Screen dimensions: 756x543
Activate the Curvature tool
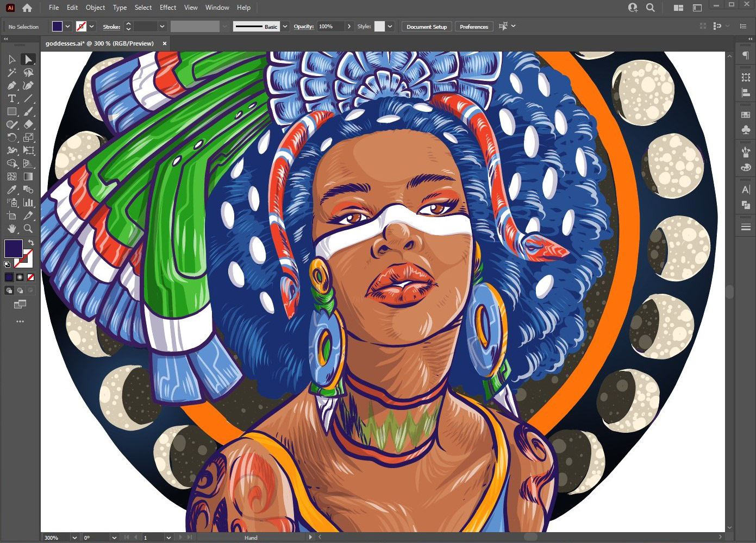[x=28, y=85]
